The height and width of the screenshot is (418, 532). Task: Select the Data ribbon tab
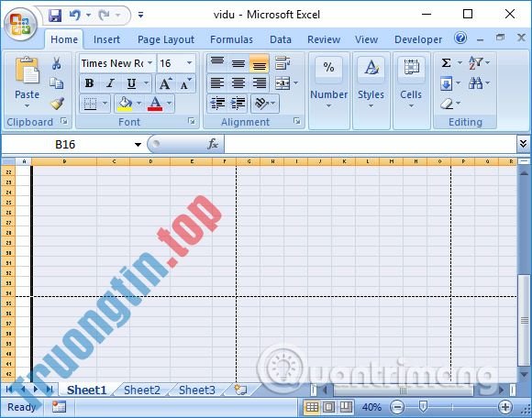281,39
